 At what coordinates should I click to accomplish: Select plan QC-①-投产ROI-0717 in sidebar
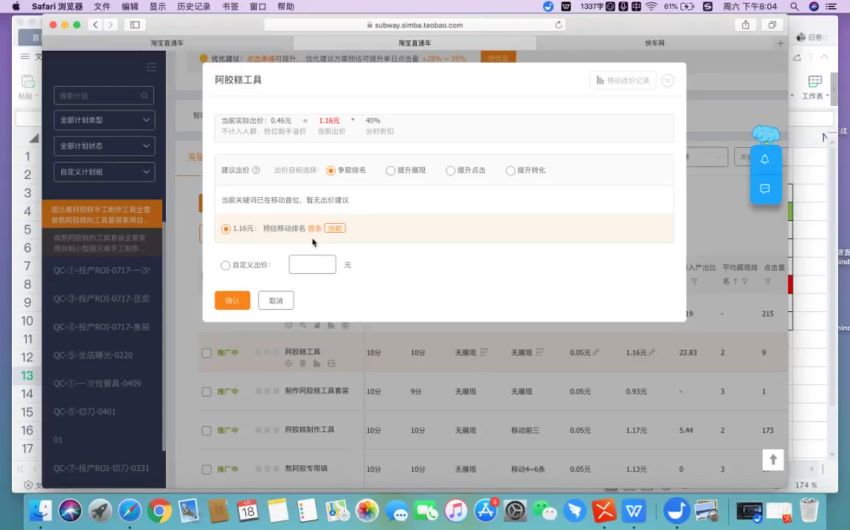[101, 270]
